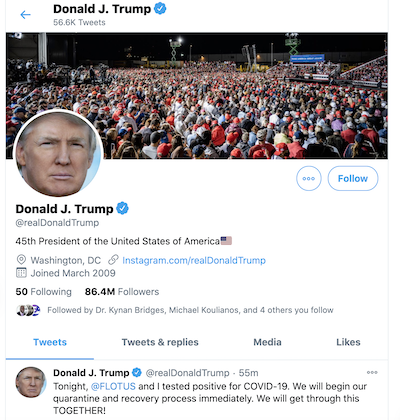Click the location pin icon
The image size is (400, 420).
pos(21,260)
